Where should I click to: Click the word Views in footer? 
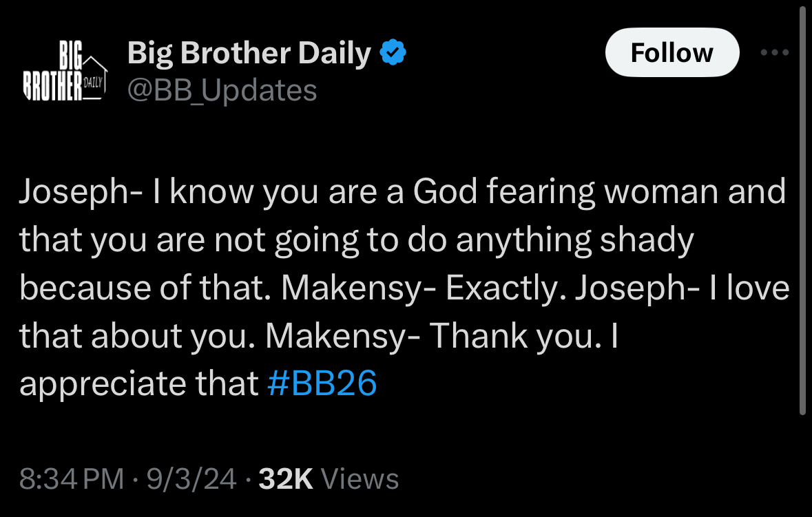pos(360,478)
